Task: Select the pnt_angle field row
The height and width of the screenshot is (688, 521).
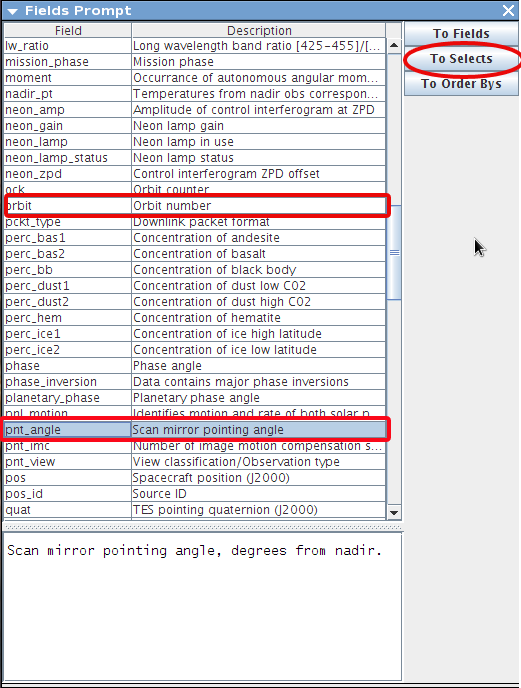Action: 195,430
